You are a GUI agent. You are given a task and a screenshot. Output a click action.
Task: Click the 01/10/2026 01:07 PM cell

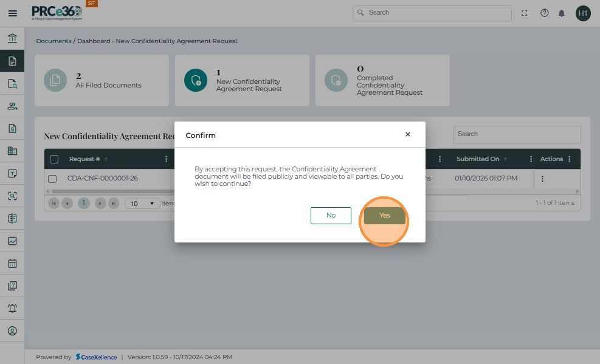pos(486,178)
